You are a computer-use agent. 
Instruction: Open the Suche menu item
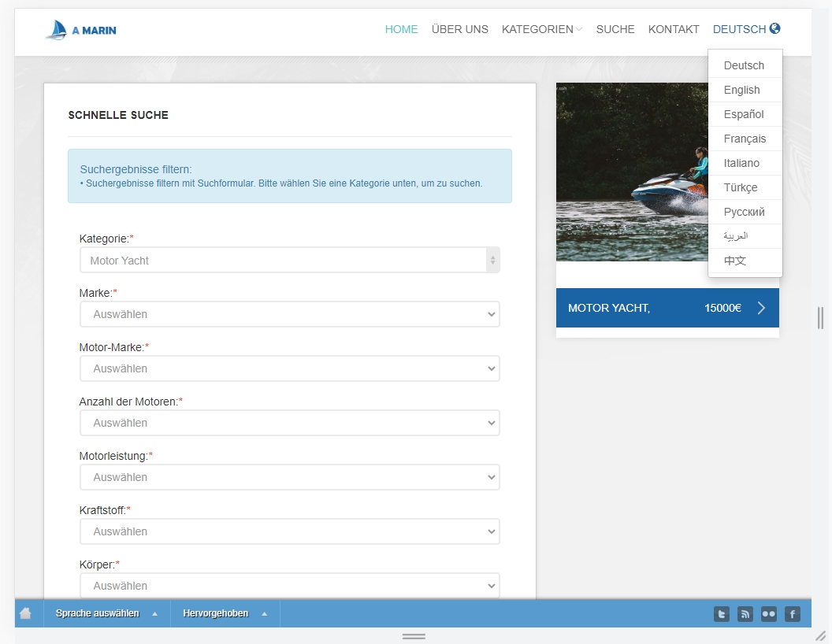[x=615, y=29]
